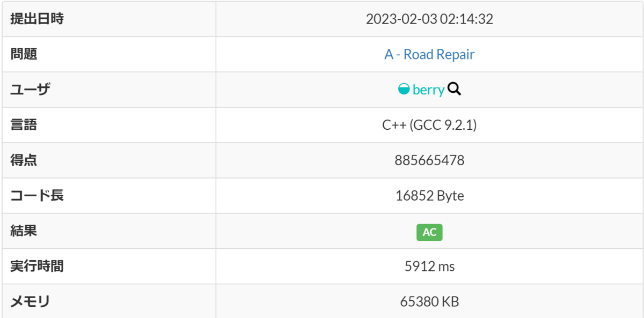Image resolution: width=644 pixels, height=318 pixels.
Task: Open the A - Road Repair problem link
Action: (x=429, y=54)
